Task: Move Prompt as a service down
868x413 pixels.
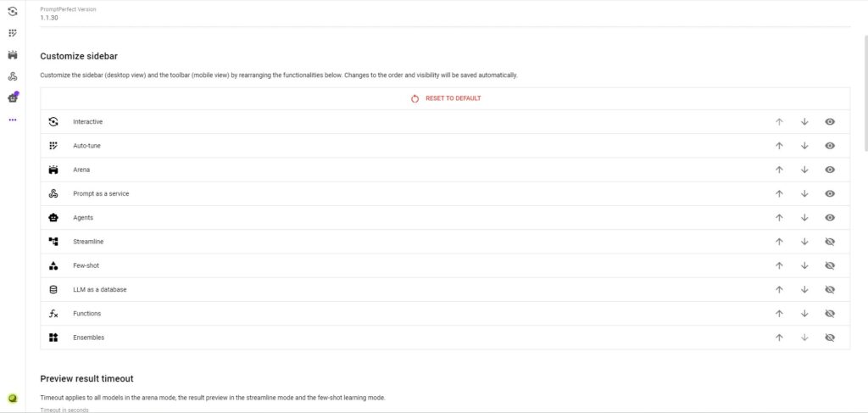Action: pos(804,193)
